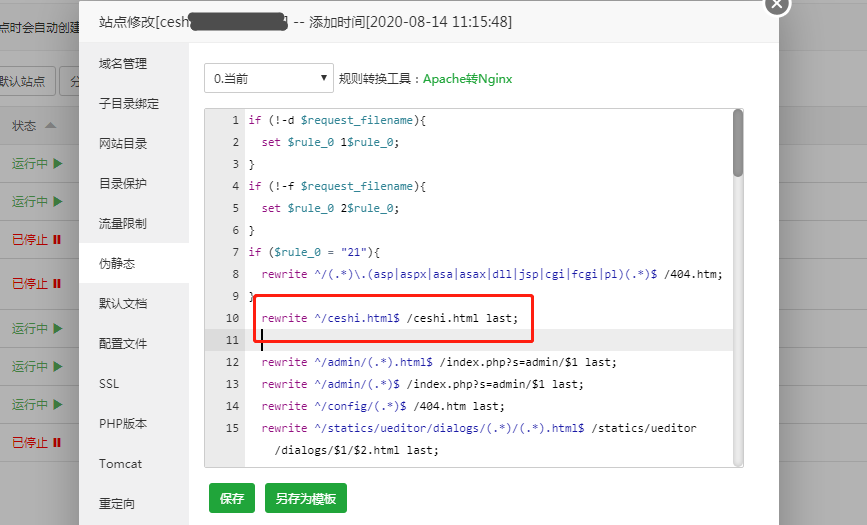Click line 12 admin html rewrite rule
Viewport: 867px width, 525px height.
tap(439, 362)
